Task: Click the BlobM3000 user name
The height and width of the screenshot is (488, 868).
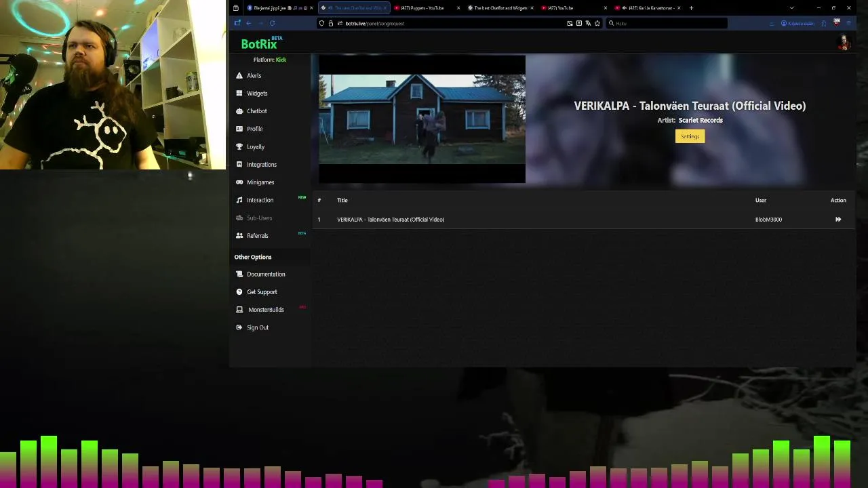Action: coord(768,220)
